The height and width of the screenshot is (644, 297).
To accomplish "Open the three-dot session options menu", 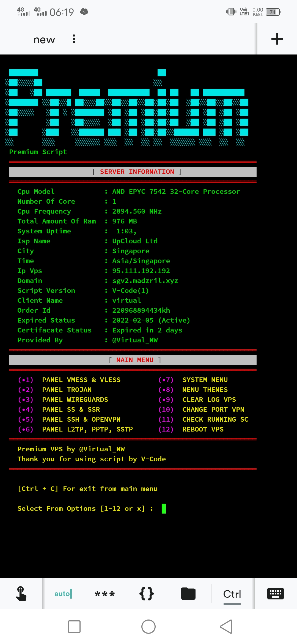I will [x=74, y=39].
